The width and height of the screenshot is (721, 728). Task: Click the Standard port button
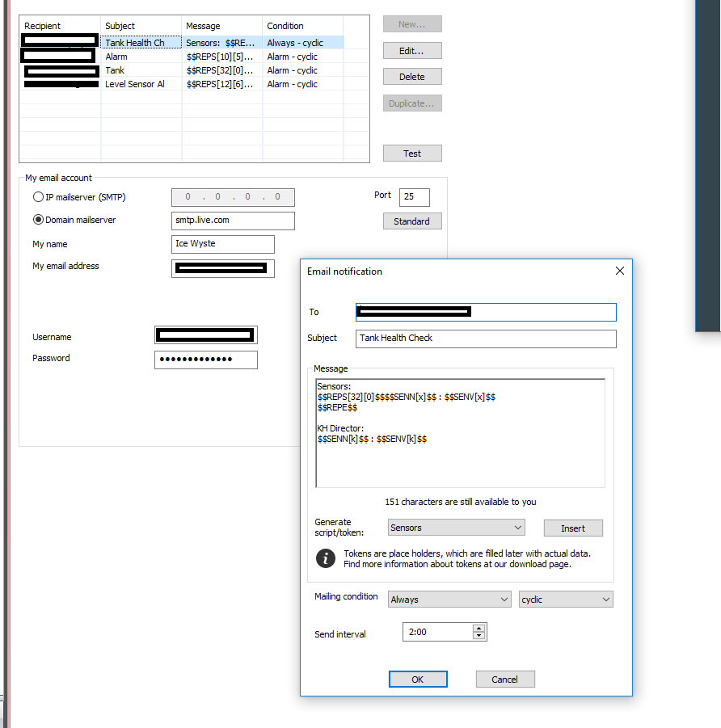[412, 221]
